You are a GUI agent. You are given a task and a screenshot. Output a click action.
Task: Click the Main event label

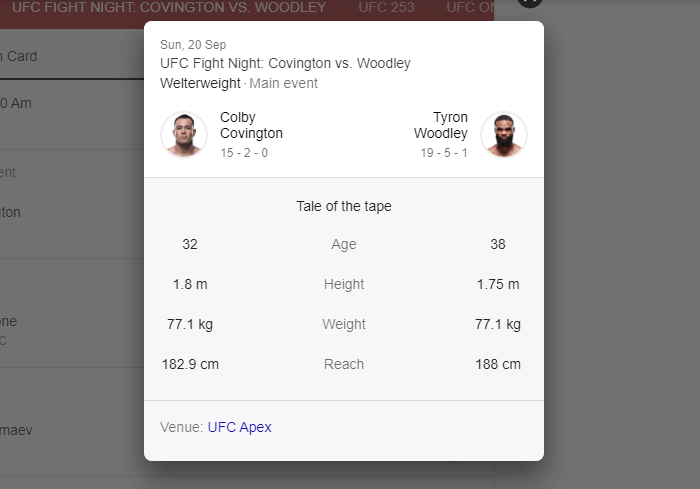[283, 83]
